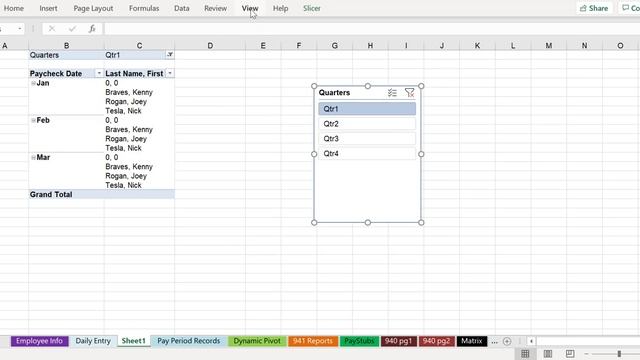The width and height of the screenshot is (640, 360).
Task: Collapse the Feb group
Action: 33,120
